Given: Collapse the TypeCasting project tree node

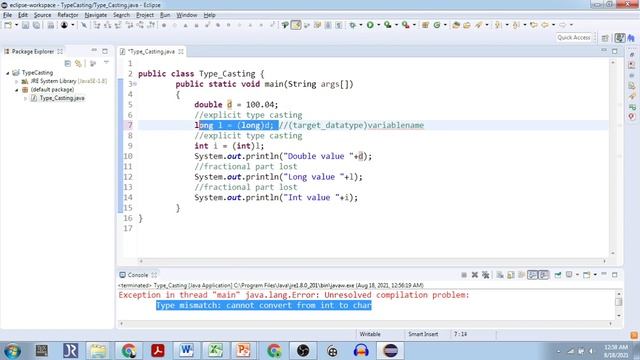Looking at the screenshot, I should [8, 73].
